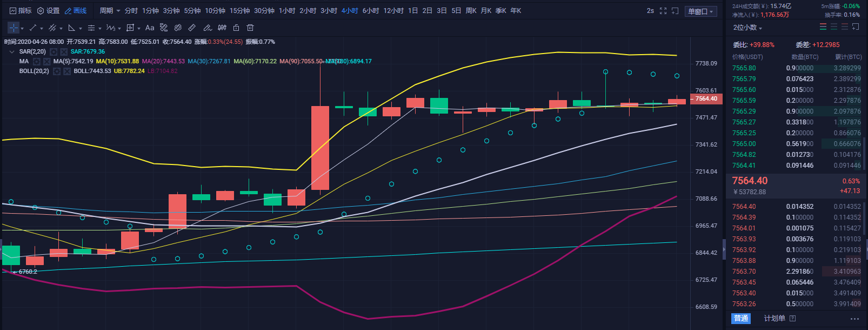
Task: Switch chart to 15分钟 interval
Action: tap(239, 11)
